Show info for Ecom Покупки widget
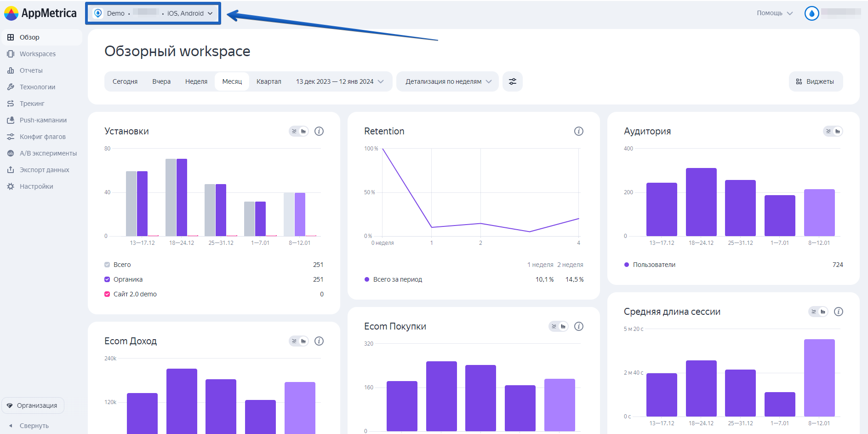 tap(579, 326)
